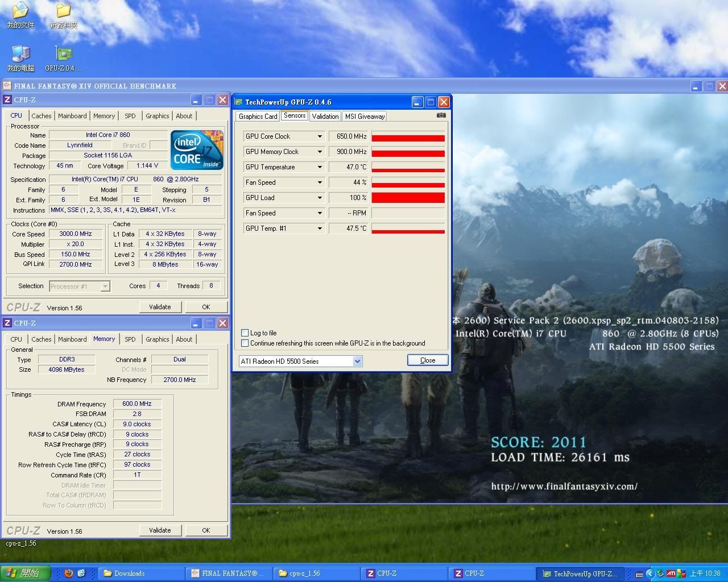
Task: Switch to TechPowerUp GPU-Z taskbar button
Action: (581, 573)
